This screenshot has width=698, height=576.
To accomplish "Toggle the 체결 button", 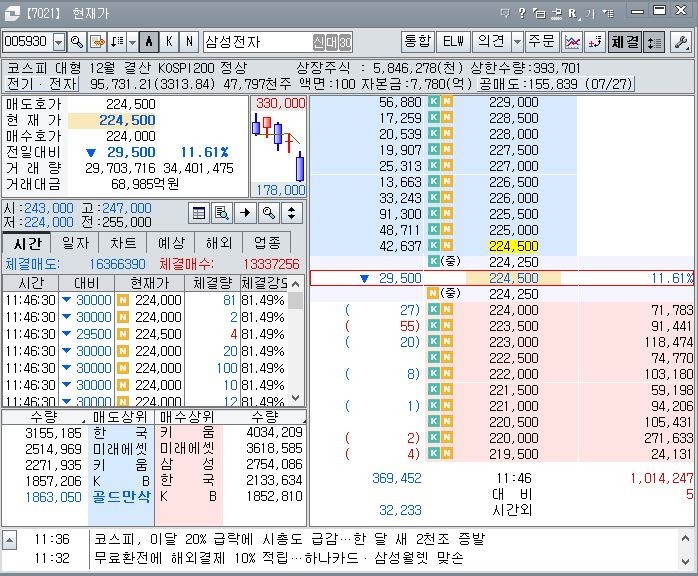I will [x=625, y=42].
